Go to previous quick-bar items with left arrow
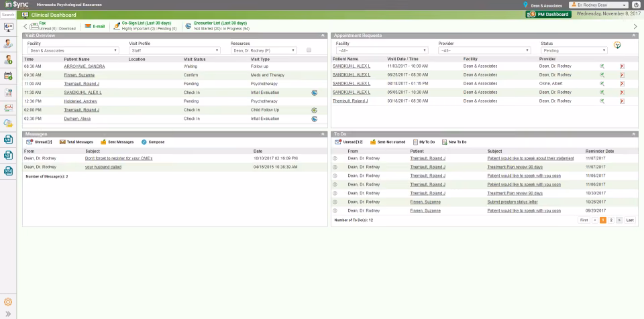The height and width of the screenshot is (319, 644). click(25, 27)
